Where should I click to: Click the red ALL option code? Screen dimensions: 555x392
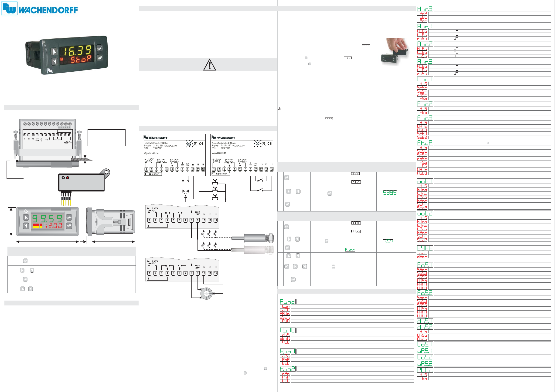click(285, 342)
